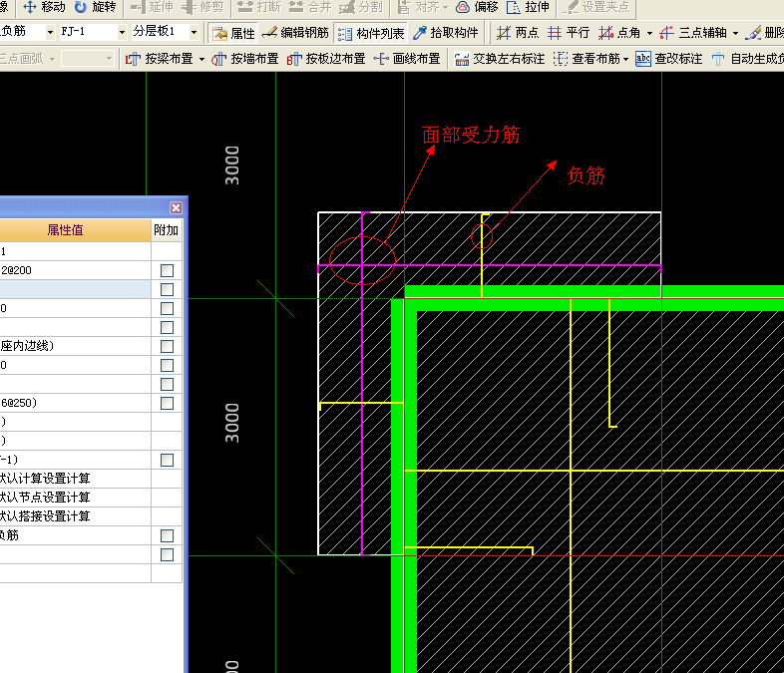The image size is (784, 673).
Task: Select 平行 parallel auxiliary axis
Action: 568,33
